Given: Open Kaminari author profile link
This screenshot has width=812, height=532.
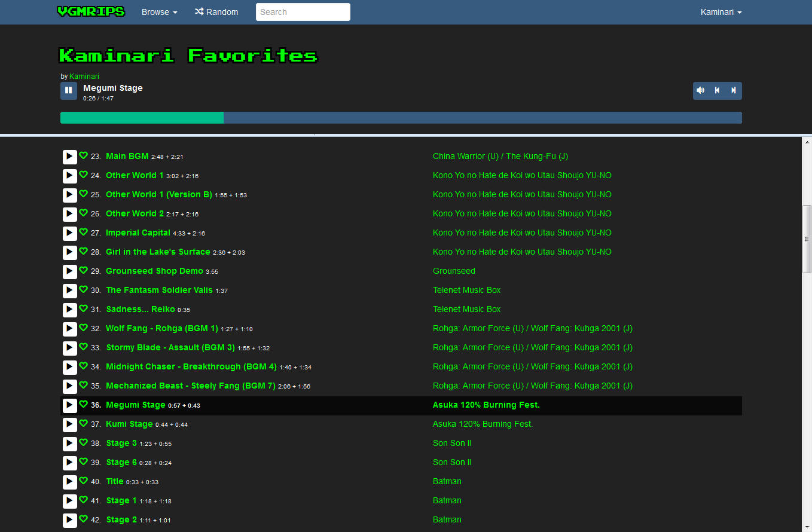Looking at the screenshot, I should click(x=84, y=77).
